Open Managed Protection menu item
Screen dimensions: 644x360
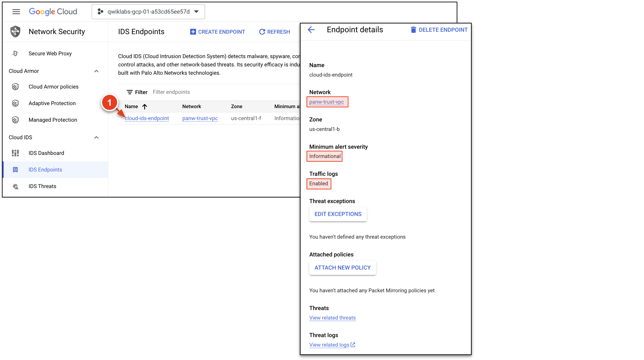(x=53, y=120)
